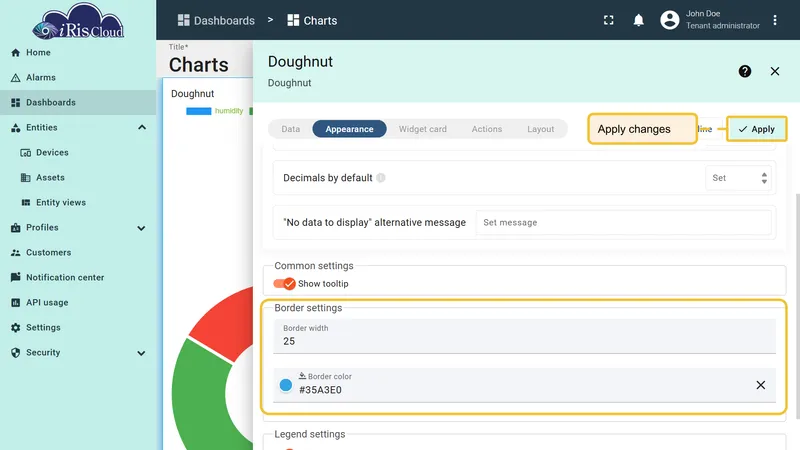800x450 pixels.
Task: Click the Apply button
Action: [x=756, y=129]
